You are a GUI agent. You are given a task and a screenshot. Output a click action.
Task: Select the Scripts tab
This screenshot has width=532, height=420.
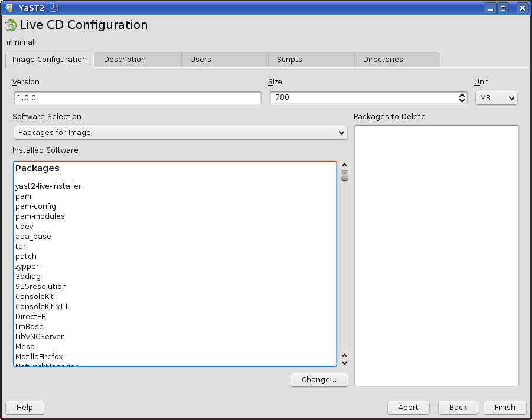coord(289,60)
